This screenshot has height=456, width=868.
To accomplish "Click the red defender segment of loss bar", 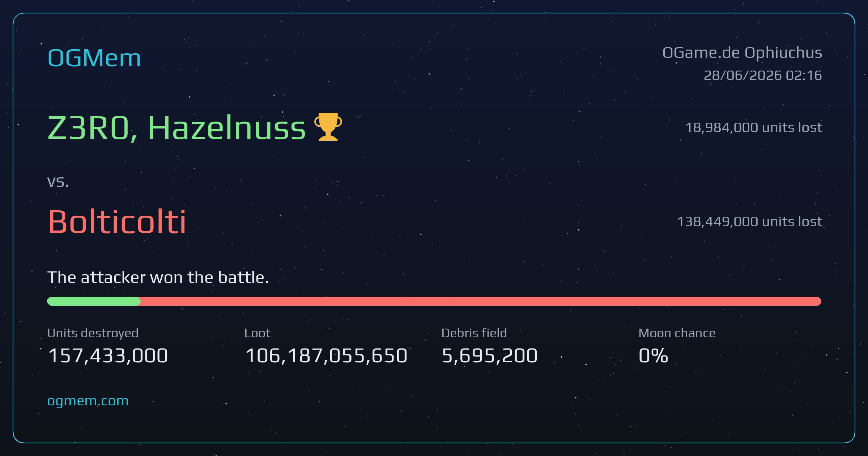I will tap(481, 301).
